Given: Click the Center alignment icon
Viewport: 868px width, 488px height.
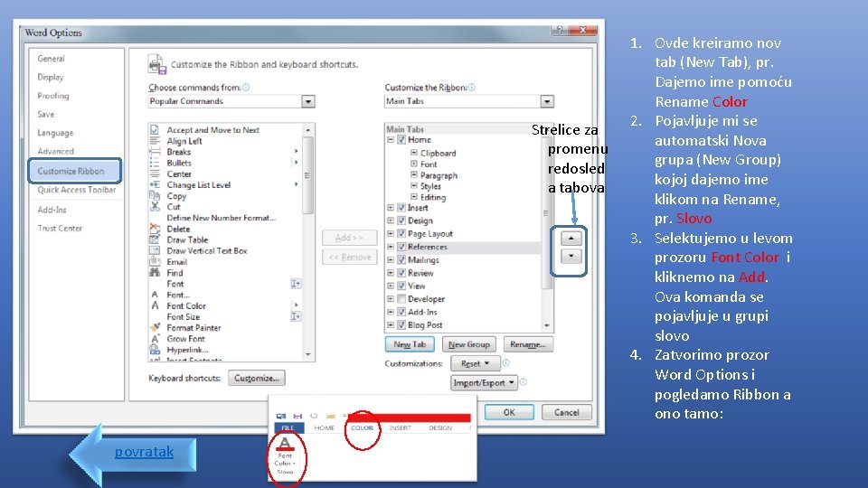Looking at the screenshot, I should pos(155,174).
